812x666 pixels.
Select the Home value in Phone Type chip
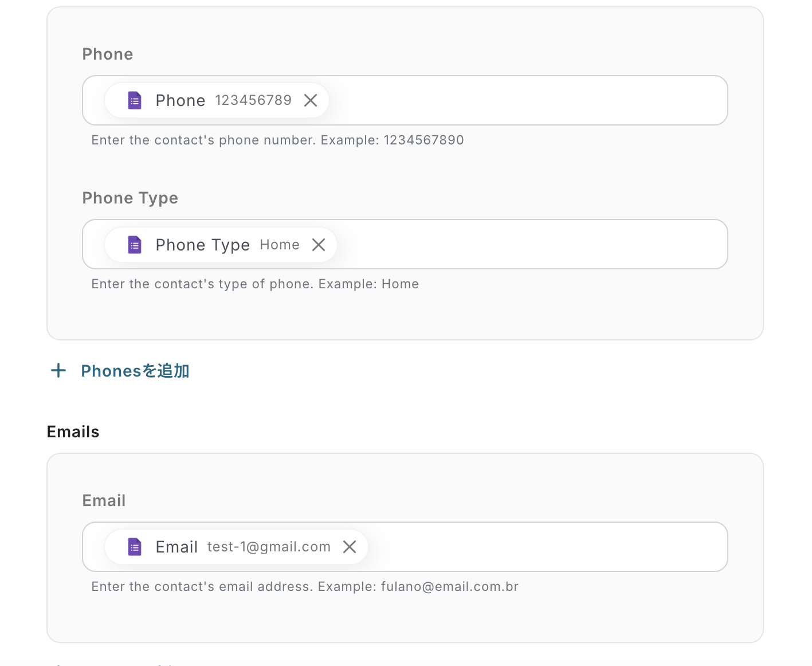tap(280, 245)
